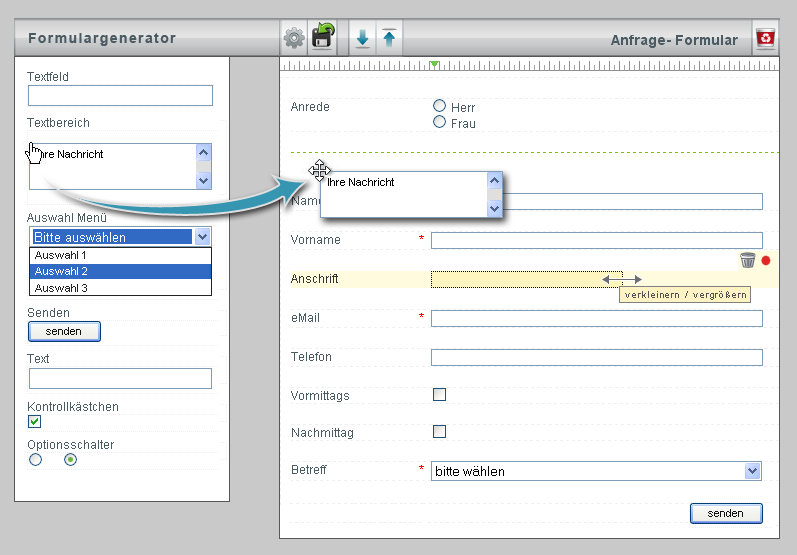Expand the 'Bitte auswählen' dropdown arrow
797x555 pixels.
203,237
